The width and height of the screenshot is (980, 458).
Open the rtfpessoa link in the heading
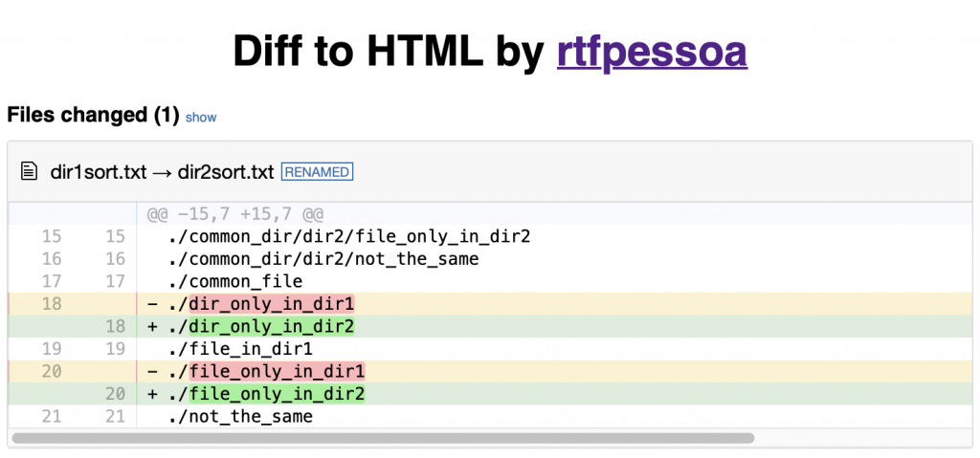[652, 52]
